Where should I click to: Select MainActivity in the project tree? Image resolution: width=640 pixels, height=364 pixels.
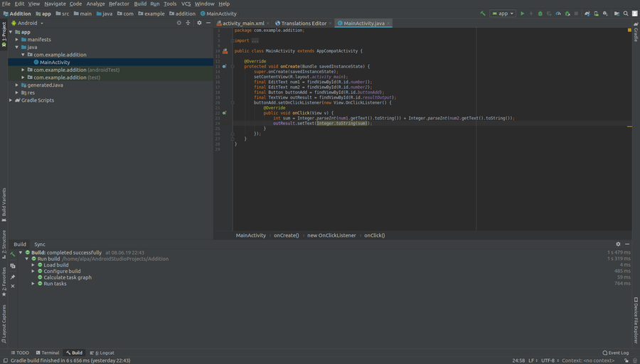click(x=55, y=63)
